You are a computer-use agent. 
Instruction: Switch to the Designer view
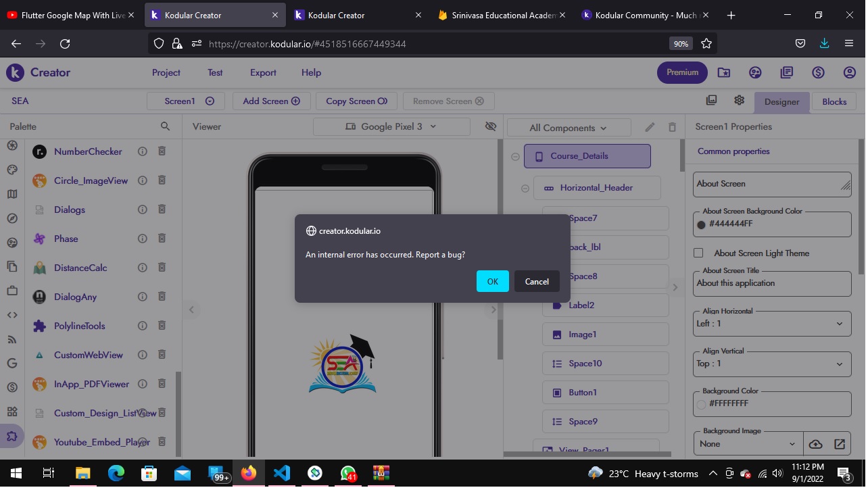(781, 101)
